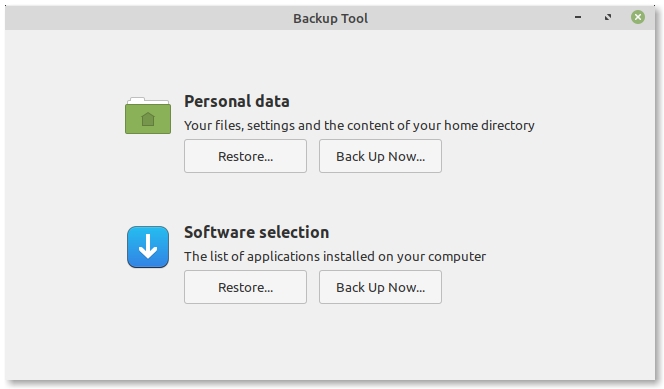Back up software selection now

[x=380, y=287]
